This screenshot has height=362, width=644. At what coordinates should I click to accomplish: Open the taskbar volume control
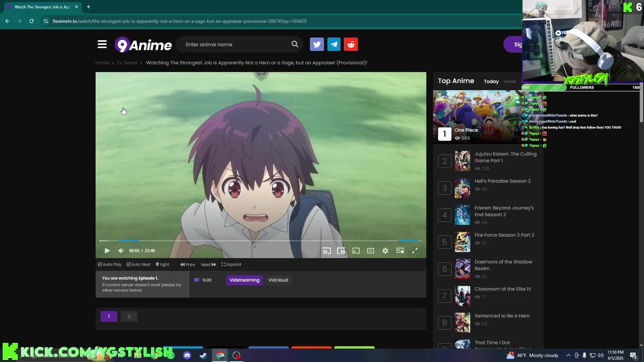(600, 355)
